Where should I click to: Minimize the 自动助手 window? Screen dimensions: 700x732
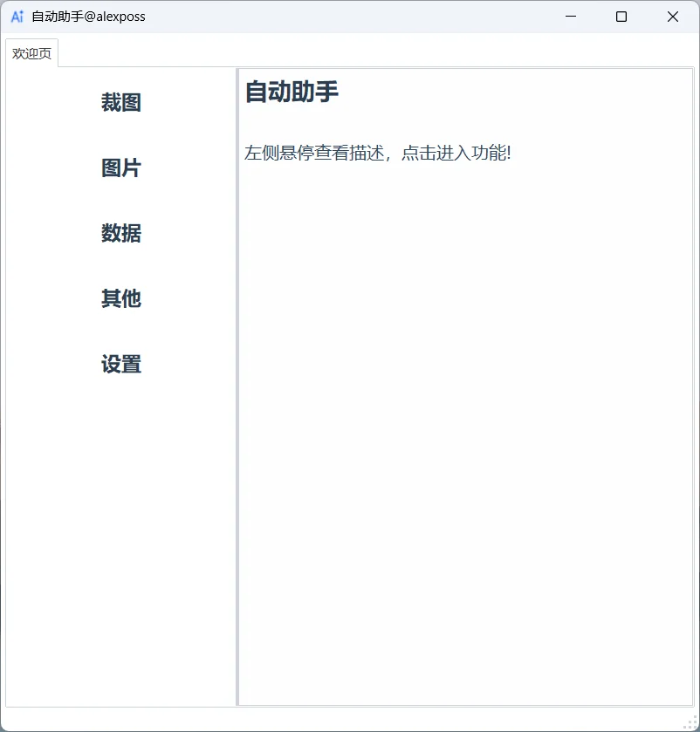570,17
